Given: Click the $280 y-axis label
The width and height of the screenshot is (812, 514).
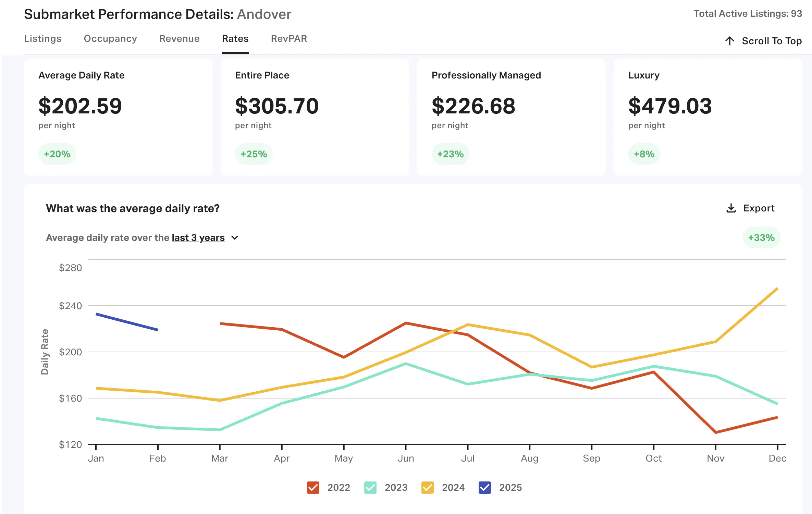Looking at the screenshot, I should (71, 268).
